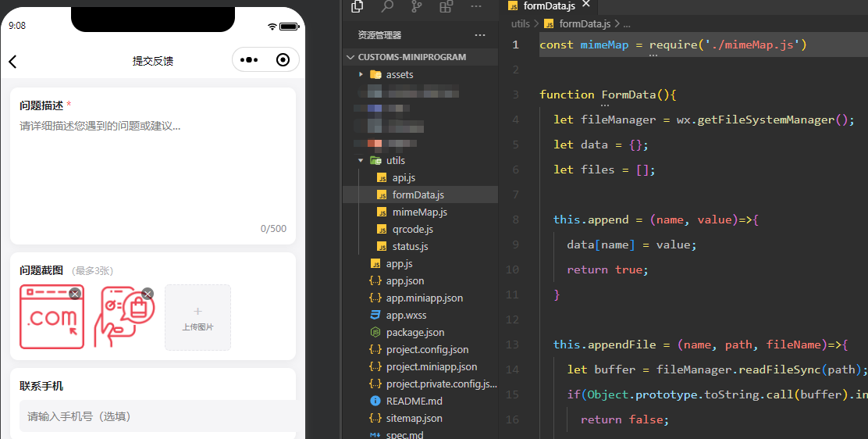Image resolution: width=868 pixels, height=439 pixels.
Task: Click the 上传图片 upload button
Action: 197,318
